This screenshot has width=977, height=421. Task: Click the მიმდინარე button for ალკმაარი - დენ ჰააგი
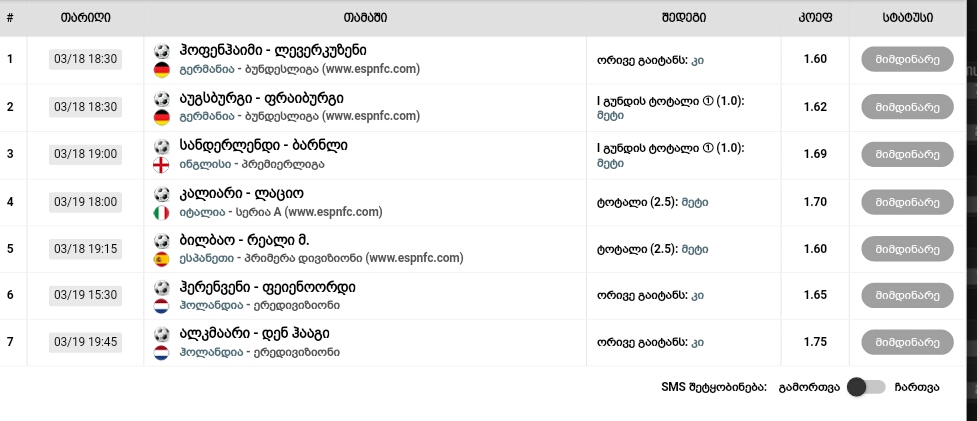tap(907, 342)
